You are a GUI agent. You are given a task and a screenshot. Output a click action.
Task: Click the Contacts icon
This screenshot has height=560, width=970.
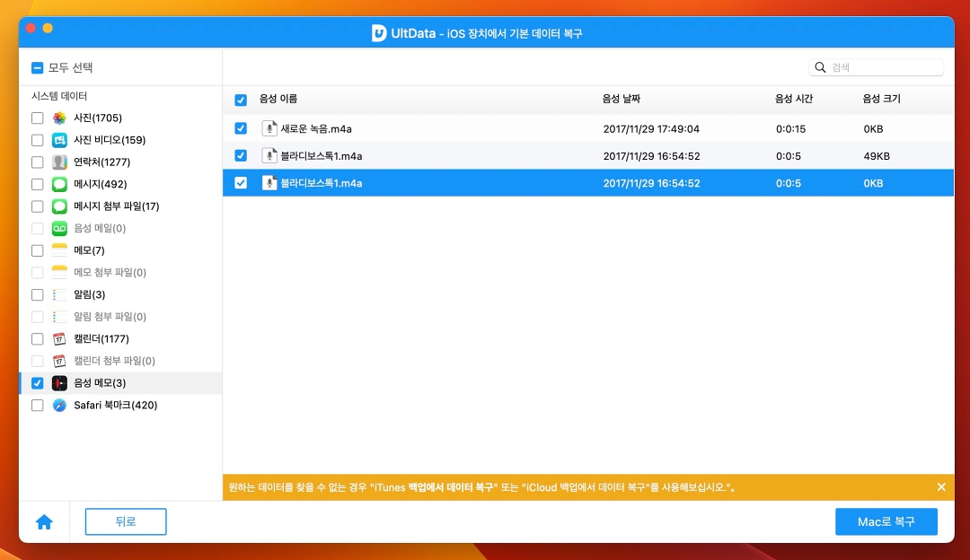[59, 162]
